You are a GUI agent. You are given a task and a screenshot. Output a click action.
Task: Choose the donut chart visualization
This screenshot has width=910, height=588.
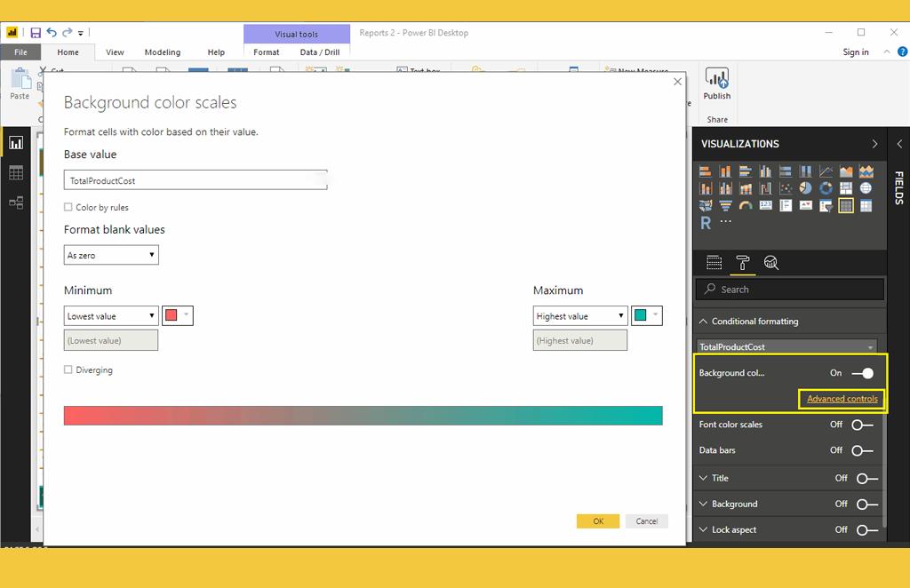click(x=826, y=188)
